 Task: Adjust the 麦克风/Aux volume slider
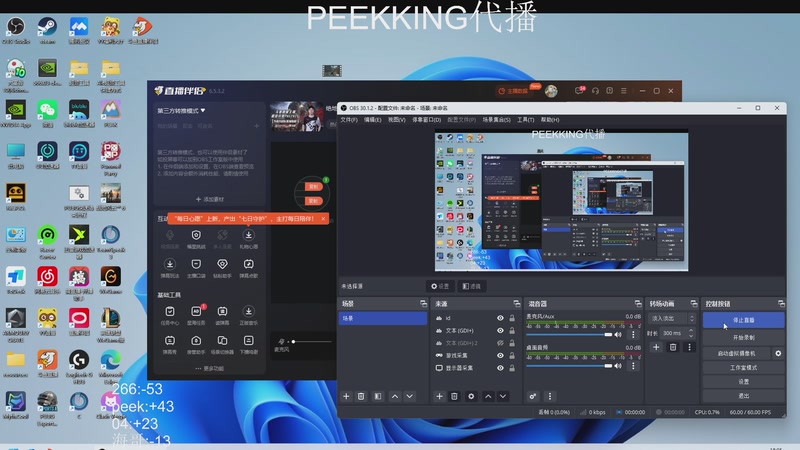pyautogui.click(x=569, y=335)
